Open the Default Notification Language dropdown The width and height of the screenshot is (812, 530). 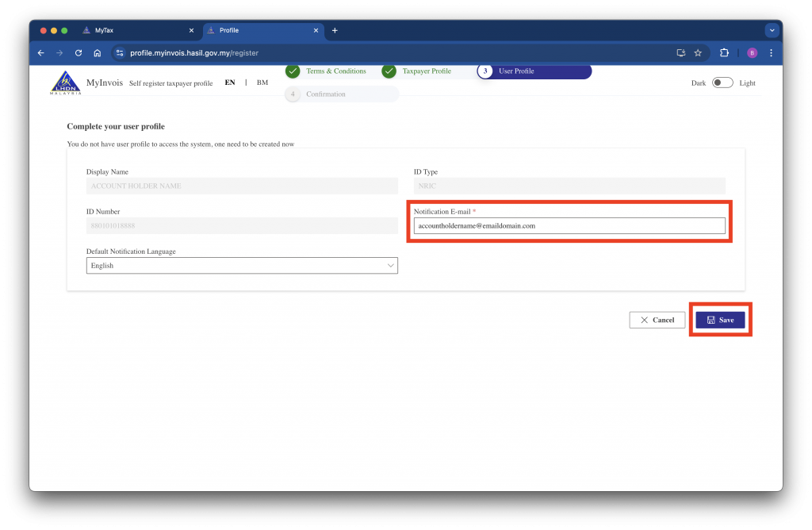[x=242, y=266]
